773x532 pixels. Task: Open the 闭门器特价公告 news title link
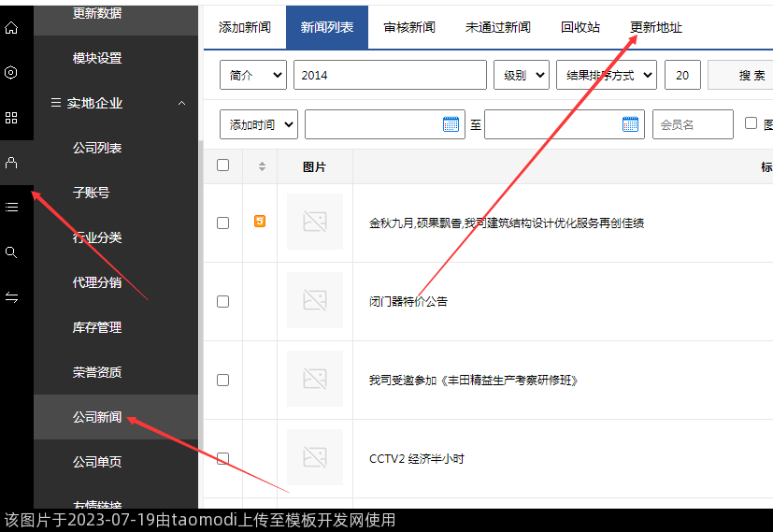pos(408,301)
